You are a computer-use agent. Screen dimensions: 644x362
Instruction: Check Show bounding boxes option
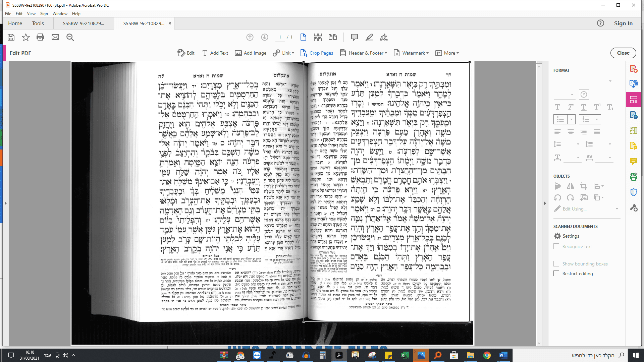pyautogui.click(x=556, y=264)
